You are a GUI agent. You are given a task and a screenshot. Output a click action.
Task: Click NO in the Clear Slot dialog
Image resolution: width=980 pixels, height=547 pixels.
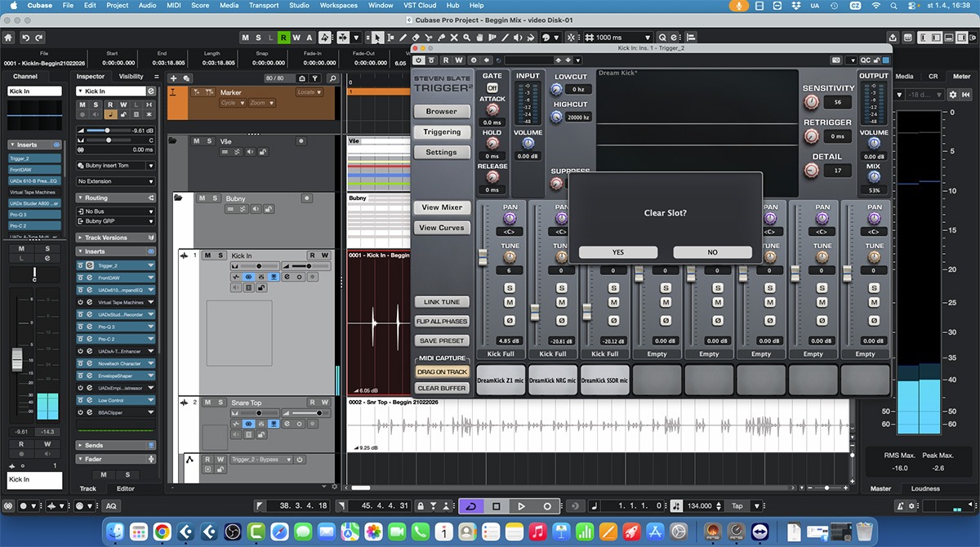[x=712, y=252]
